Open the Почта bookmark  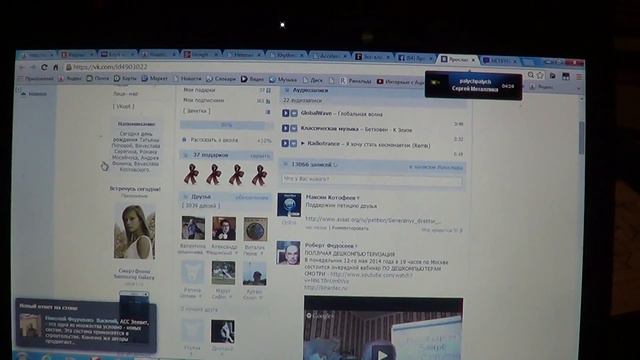(x=98, y=78)
